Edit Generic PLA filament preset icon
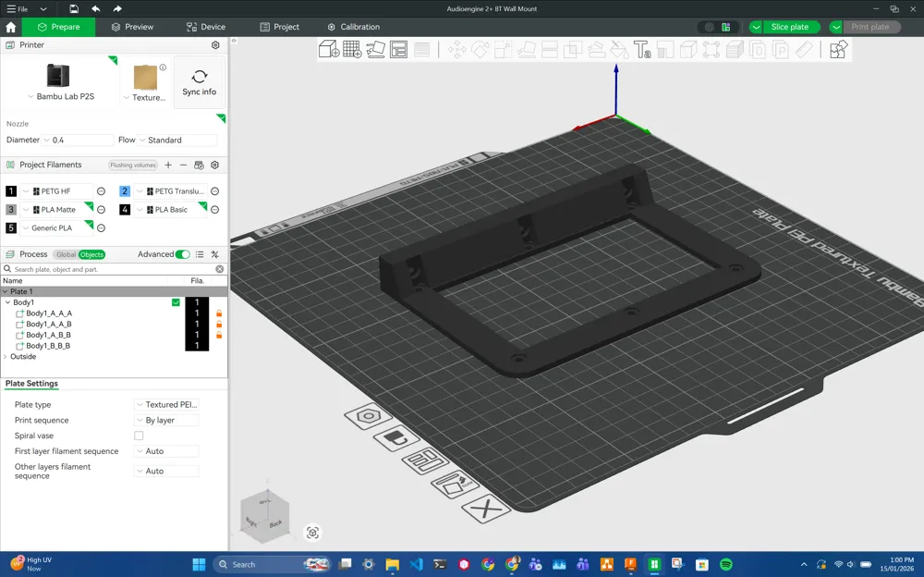Image resolution: width=924 pixels, height=577 pixels. point(101,227)
